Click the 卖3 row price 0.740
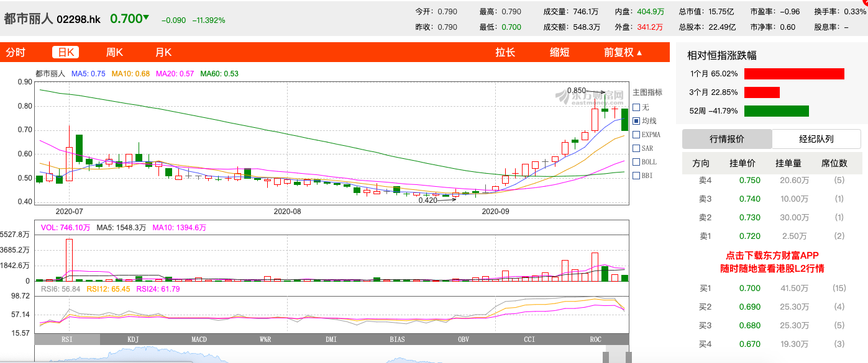 tap(749, 199)
